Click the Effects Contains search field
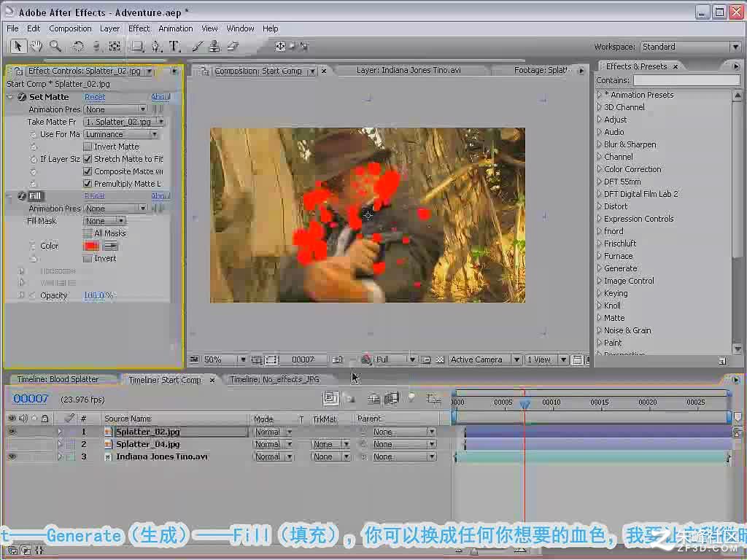747x560 pixels. point(686,80)
